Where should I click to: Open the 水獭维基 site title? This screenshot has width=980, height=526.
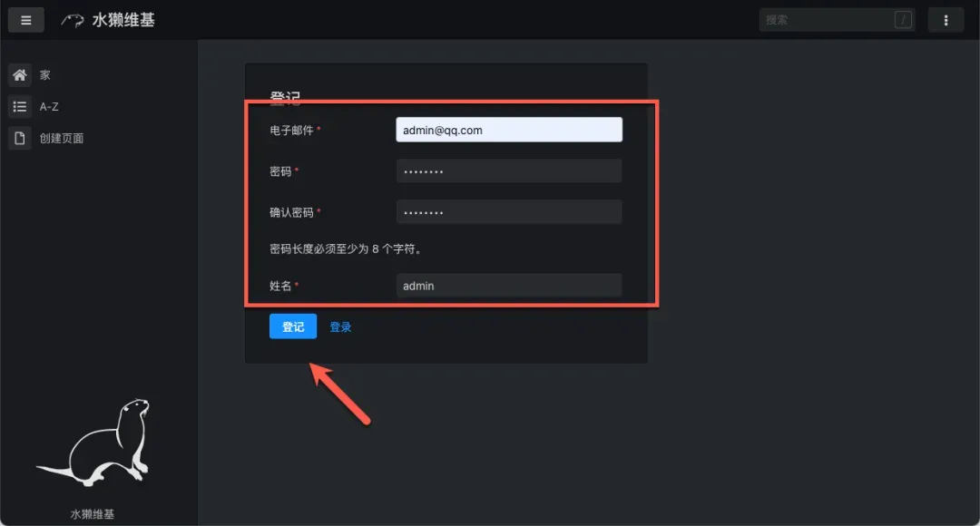click(123, 20)
